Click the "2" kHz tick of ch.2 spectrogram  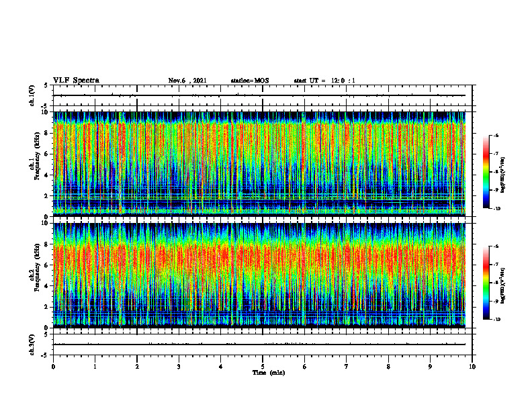[x=46, y=307]
